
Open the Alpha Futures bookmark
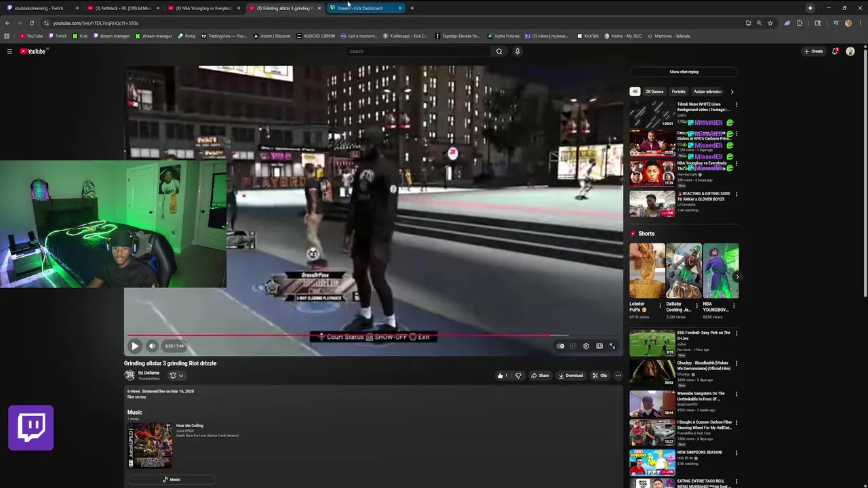tap(503, 36)
